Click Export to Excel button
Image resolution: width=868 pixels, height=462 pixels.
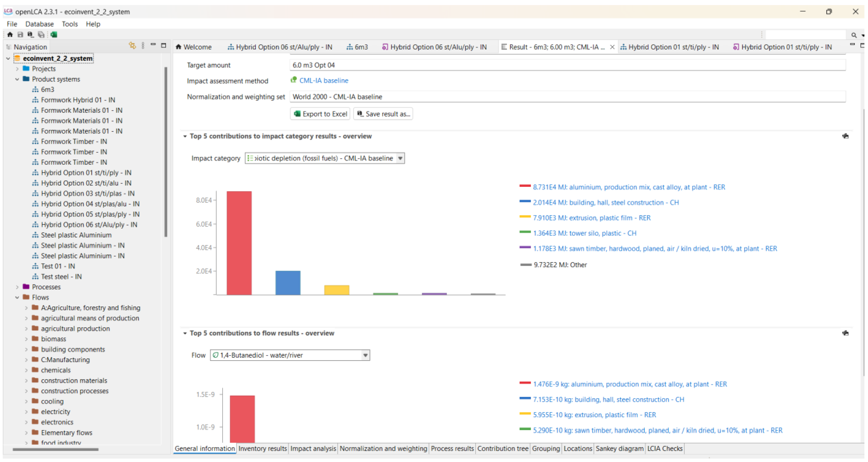pyautogui.click(x=320, y=114)
